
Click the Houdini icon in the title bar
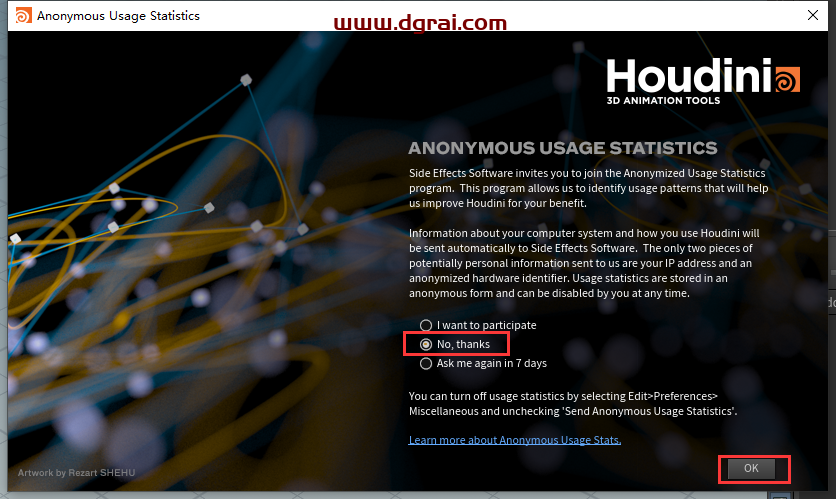point(23,15)
